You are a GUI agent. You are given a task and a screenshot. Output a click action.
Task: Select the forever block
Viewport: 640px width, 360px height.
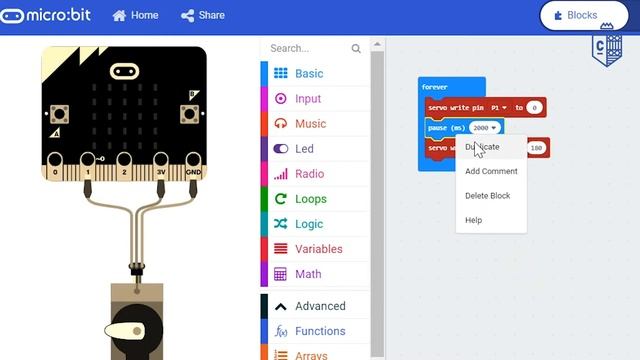click(x=435, y=87)
